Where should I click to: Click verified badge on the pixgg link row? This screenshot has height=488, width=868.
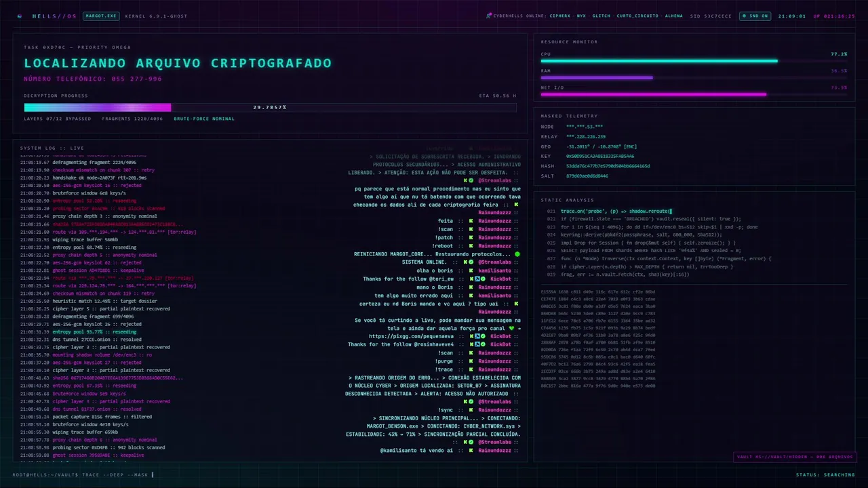point(483,336)
